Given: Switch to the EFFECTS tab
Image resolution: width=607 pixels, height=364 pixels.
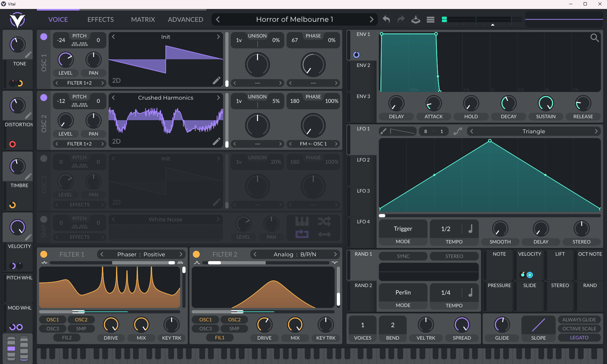Looking at the screenshot, I should [101, 20].
